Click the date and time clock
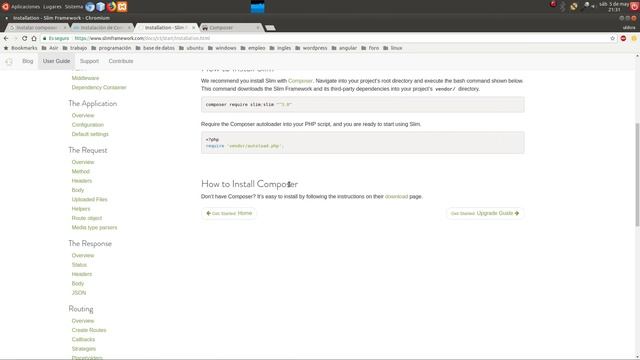 click(614, 7)
